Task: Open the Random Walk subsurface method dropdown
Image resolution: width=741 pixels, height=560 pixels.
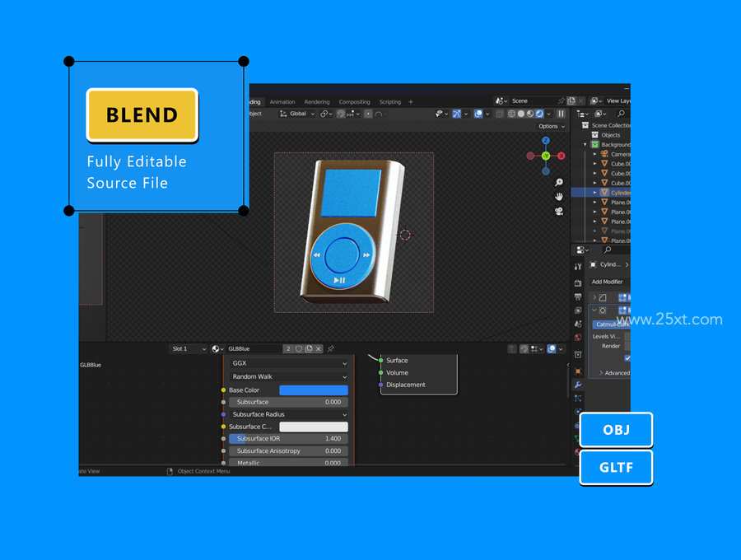Action: click(x=289, y=376)
